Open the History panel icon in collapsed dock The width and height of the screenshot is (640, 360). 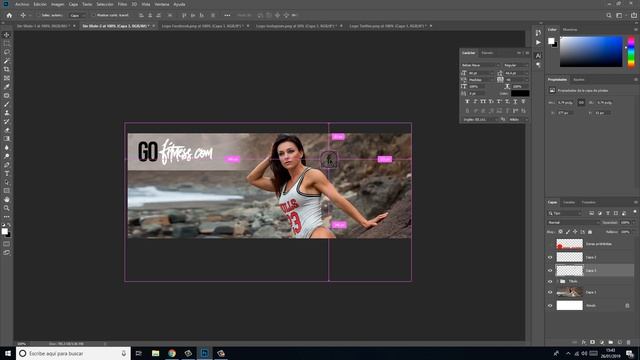[x=538, y=33]
